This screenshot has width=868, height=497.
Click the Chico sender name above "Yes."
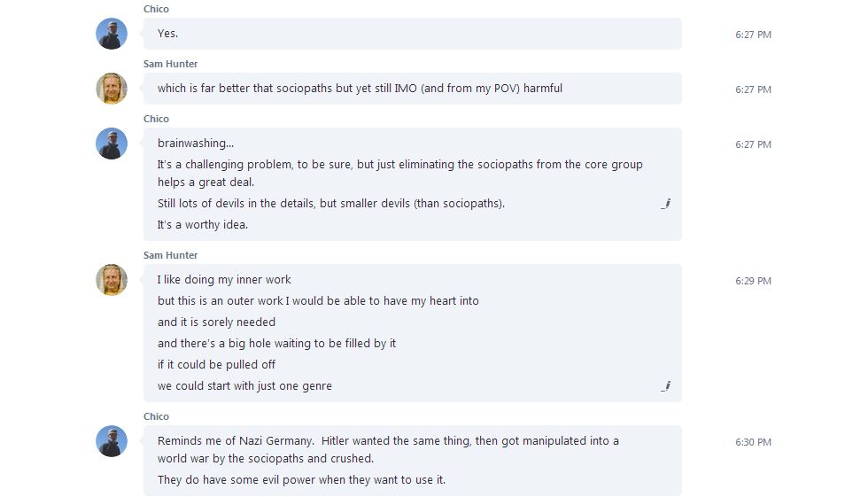pos(156,9)
